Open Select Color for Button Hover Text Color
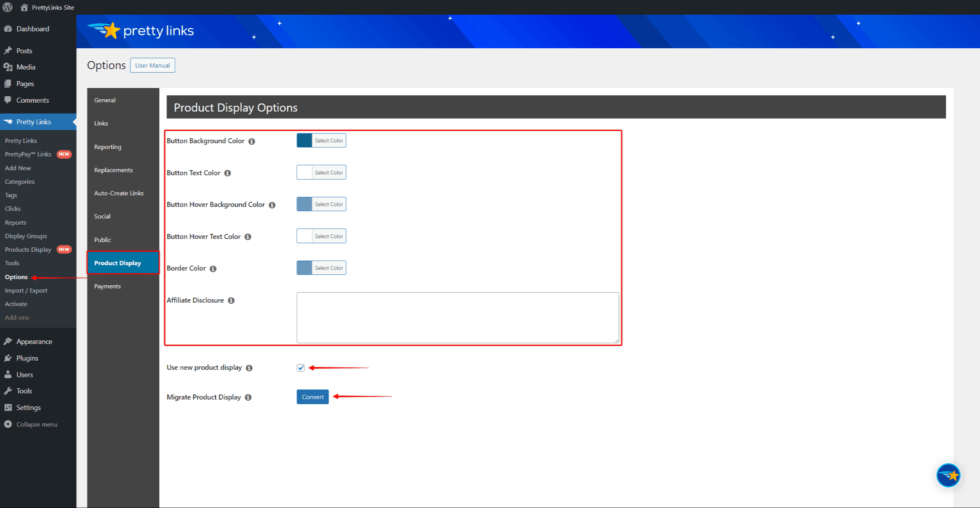980x508 pixels. point(328,236)
